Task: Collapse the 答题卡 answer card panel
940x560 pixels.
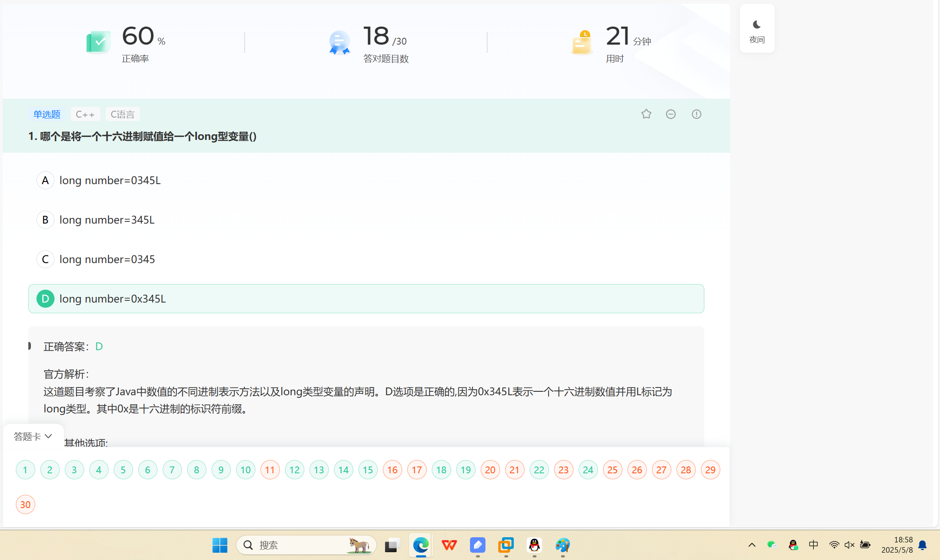Action: tap(33, 436)
